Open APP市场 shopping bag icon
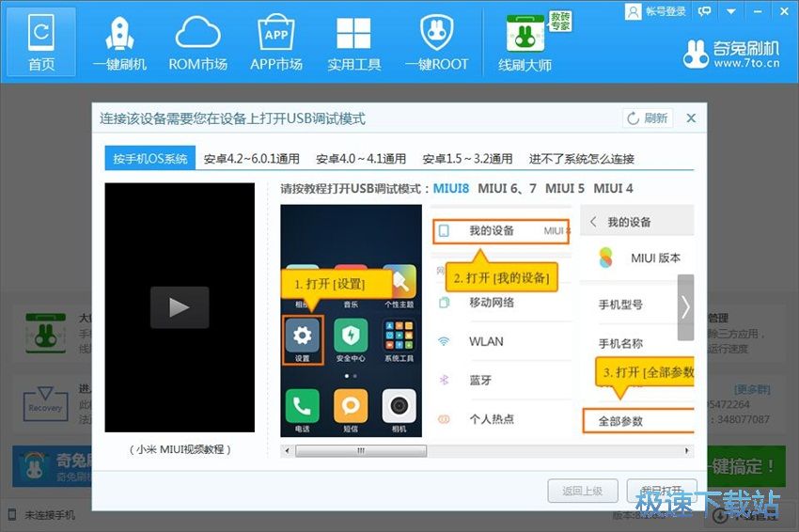This screenshot has height=532, width=799. 275,43
